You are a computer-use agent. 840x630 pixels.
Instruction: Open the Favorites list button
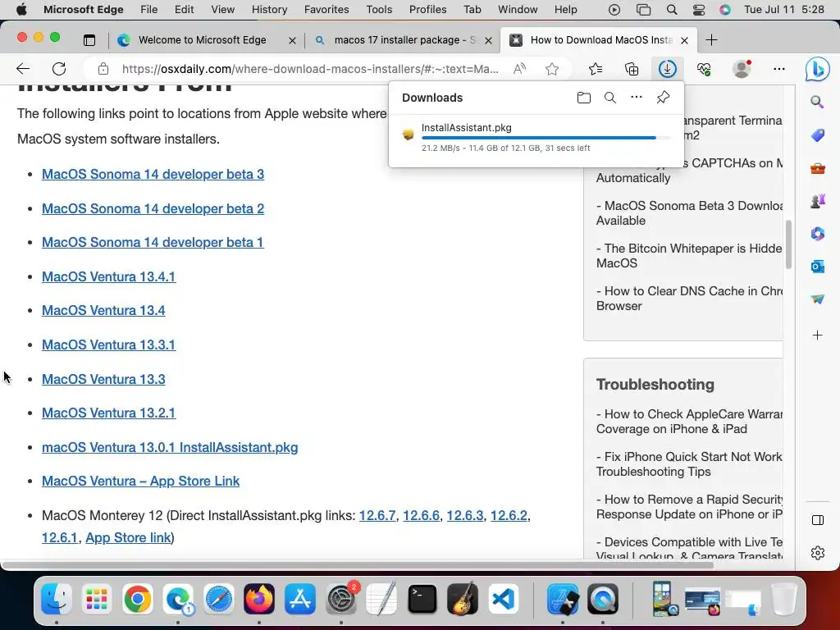596,69
